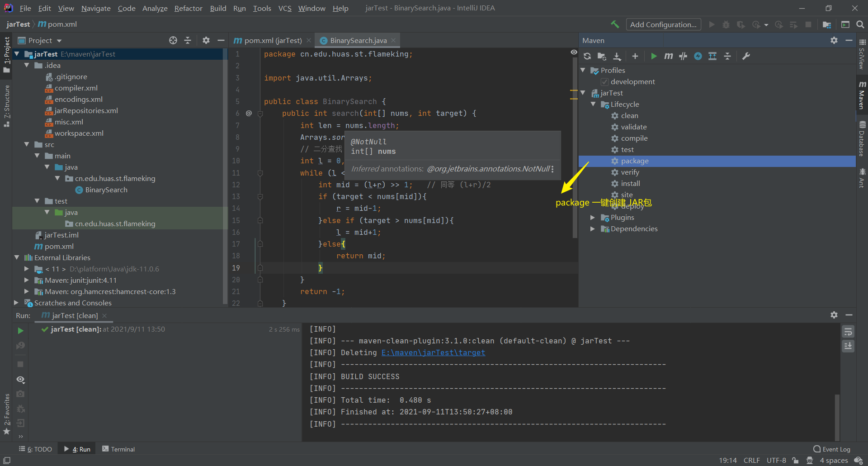Generate sources and update folders in Maven

602,56
